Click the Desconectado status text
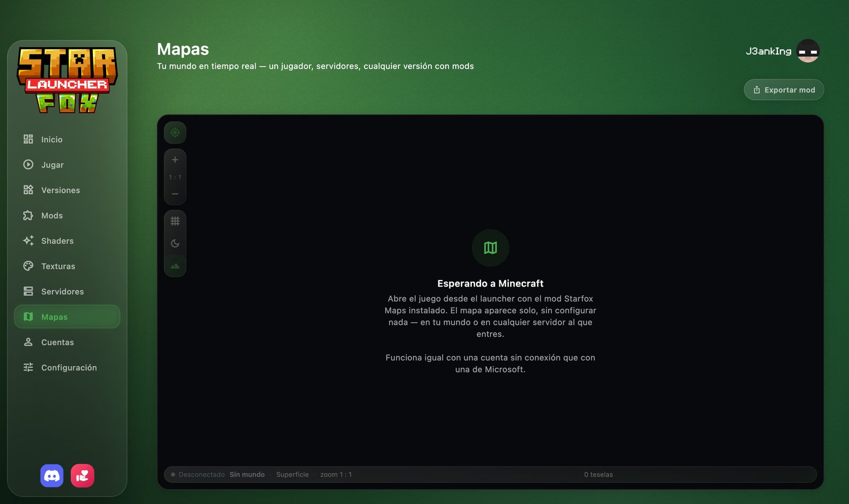Viewport: 849px width, 504px height. (x=202, y=475)
